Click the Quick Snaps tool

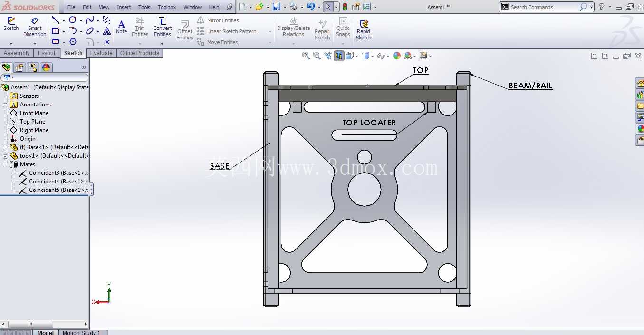(343, 27)
